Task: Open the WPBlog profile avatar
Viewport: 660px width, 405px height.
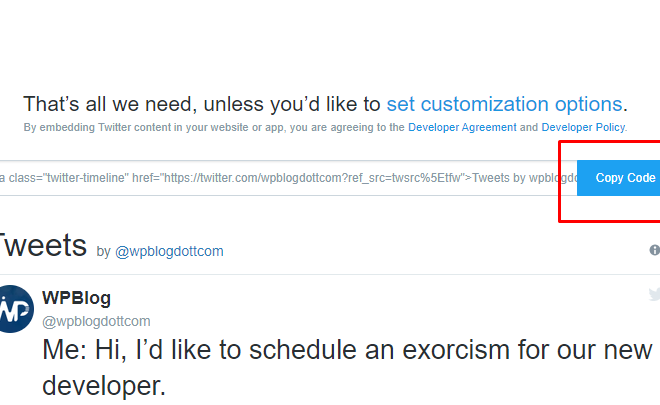Action: click(x=15, y=309)
